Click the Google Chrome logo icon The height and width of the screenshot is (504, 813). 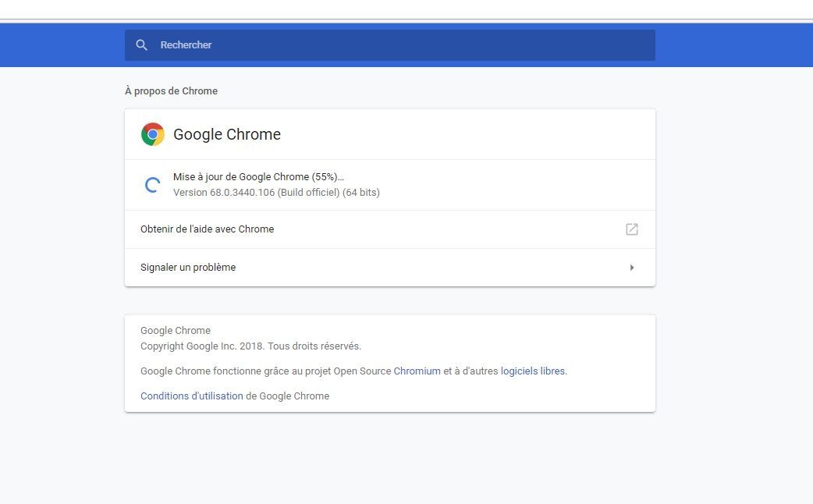point(152,134)
